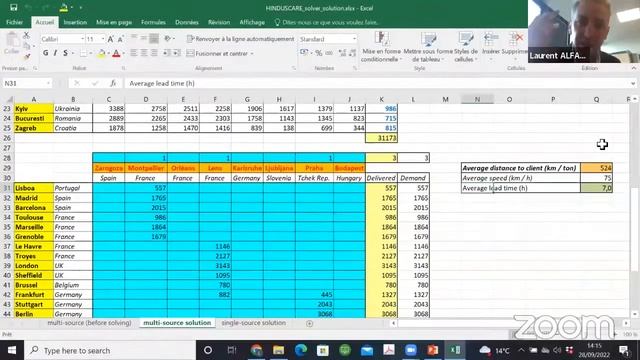Toggle underline S formatting
This screenshot has width=640, height=360.
[x=65, y=53]
